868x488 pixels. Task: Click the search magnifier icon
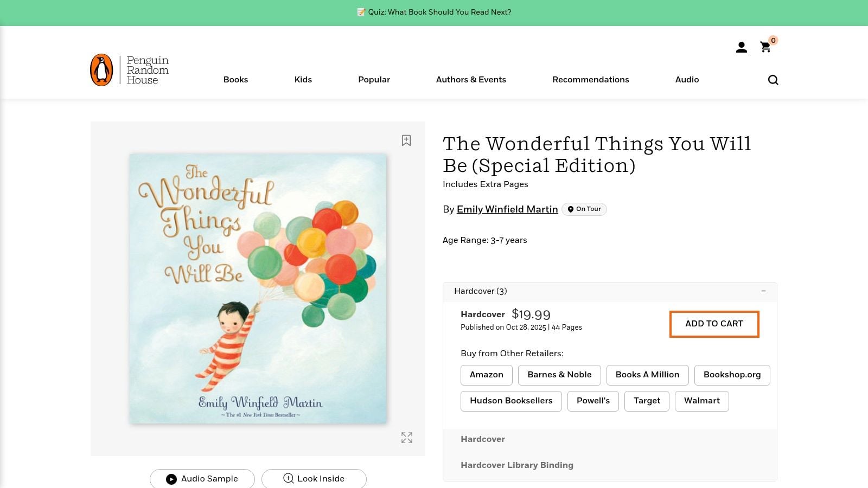(773, 79)
